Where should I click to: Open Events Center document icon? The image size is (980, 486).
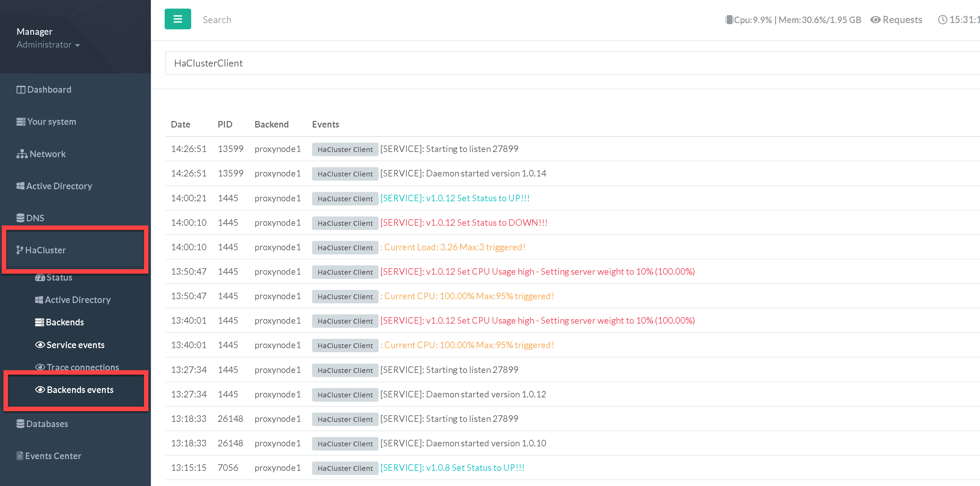20,456
